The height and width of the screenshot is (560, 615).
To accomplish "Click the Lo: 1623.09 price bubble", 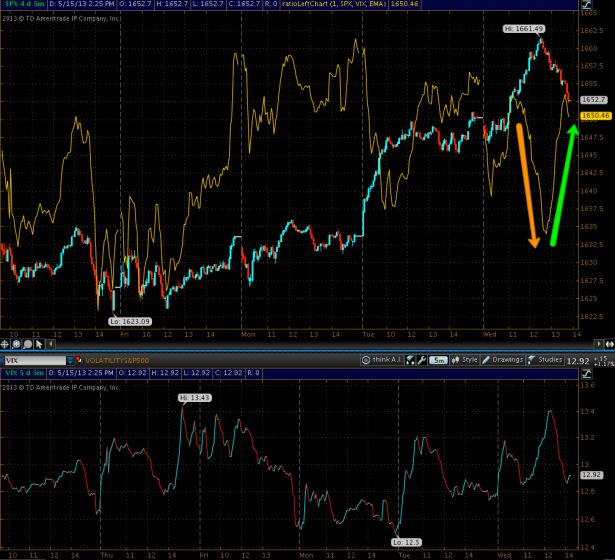I will point(130,320).
